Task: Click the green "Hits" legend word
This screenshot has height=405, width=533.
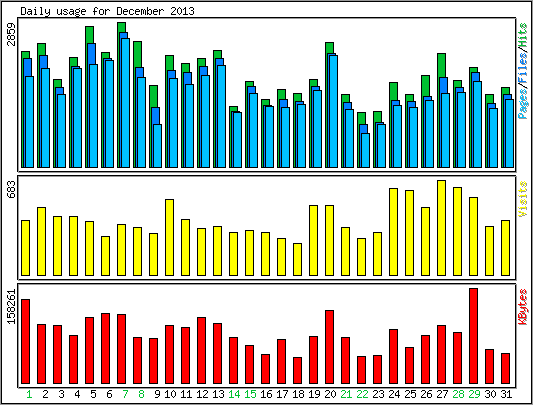Action: [x=523, y=36]
